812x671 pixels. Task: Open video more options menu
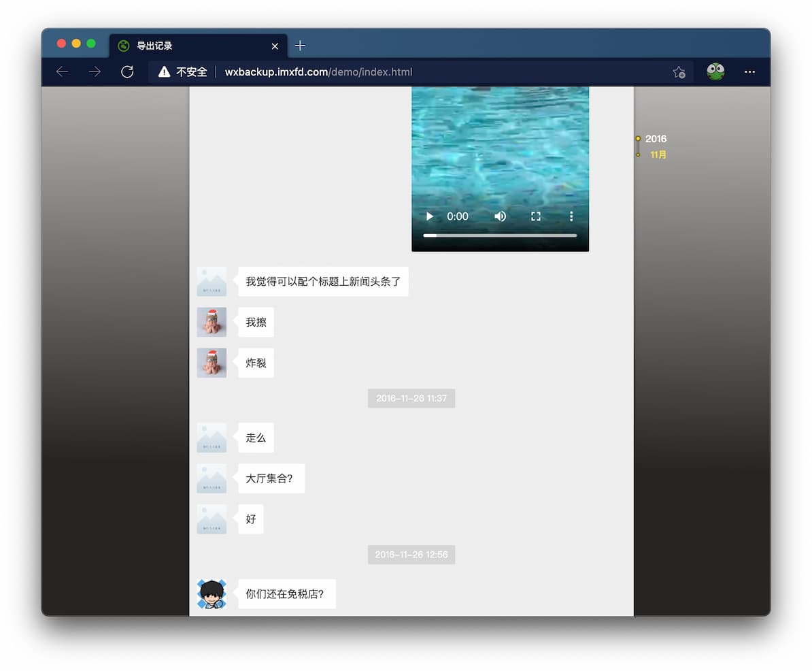(571, 216)
